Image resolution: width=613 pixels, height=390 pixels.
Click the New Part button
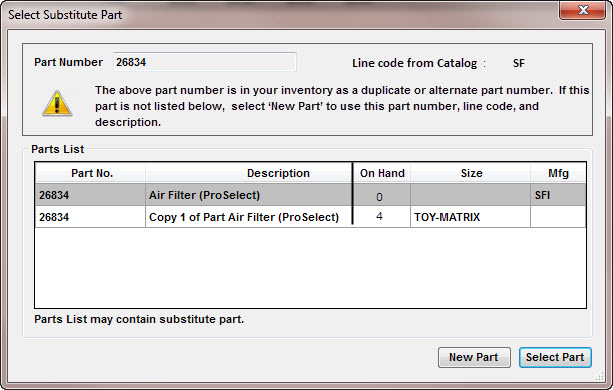coord(474,357)
